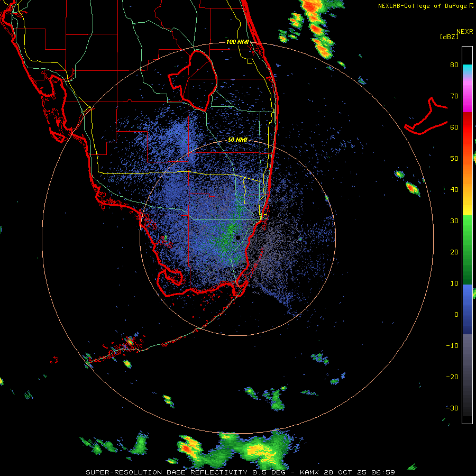
Task: Click the 70 value on dBZ scale
Action: point(454,96)
